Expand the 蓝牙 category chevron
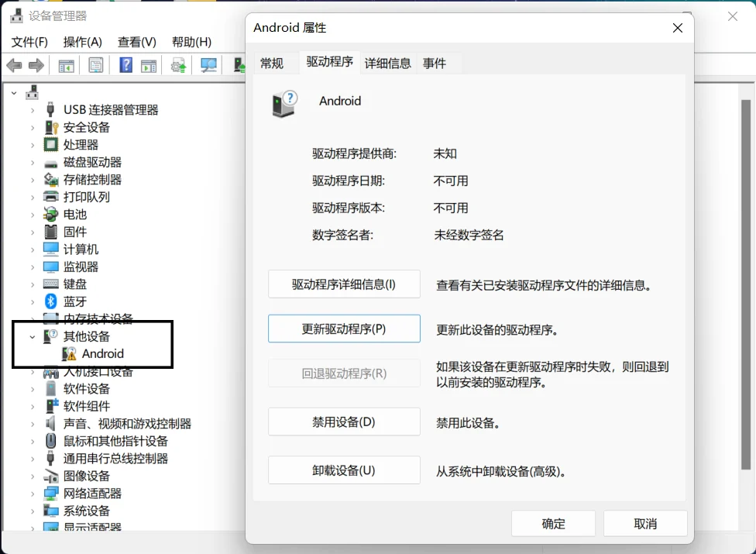This screenshot has height=554, width=756. (33, 302)
